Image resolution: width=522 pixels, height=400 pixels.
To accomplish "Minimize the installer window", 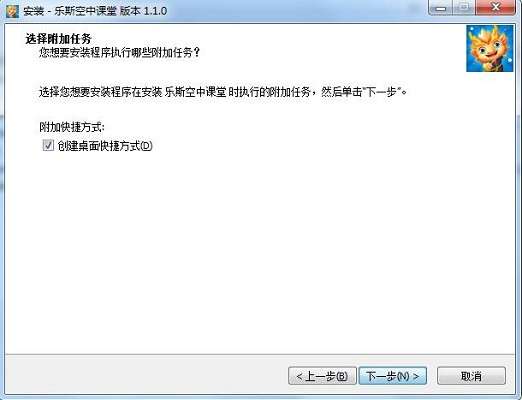I will point(440,7).
